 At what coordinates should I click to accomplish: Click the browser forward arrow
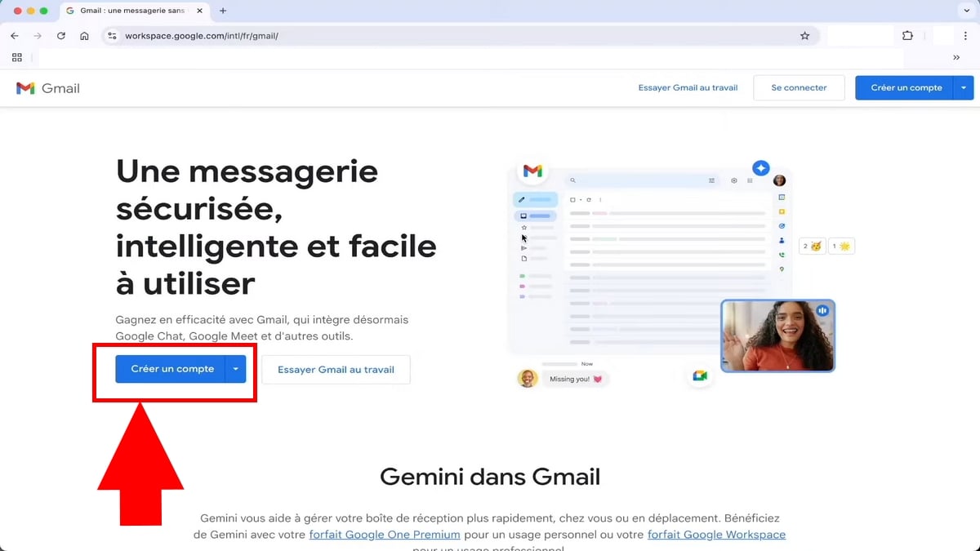38,36
